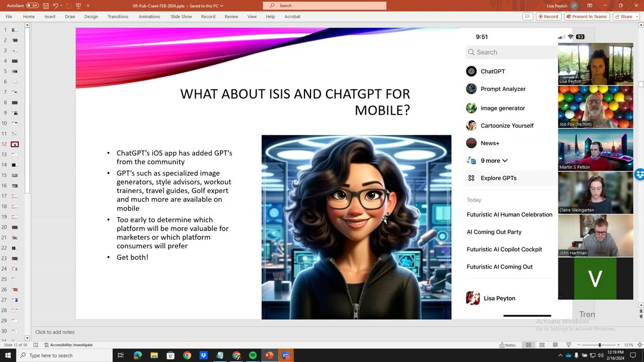
Task: Start presentation from beginning icon
Action: [78, 6]
